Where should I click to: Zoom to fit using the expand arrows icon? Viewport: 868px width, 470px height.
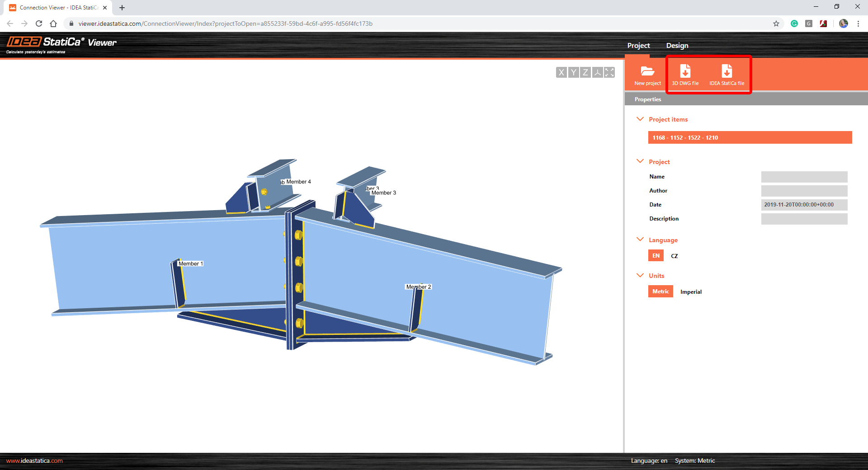pos(609,72)
